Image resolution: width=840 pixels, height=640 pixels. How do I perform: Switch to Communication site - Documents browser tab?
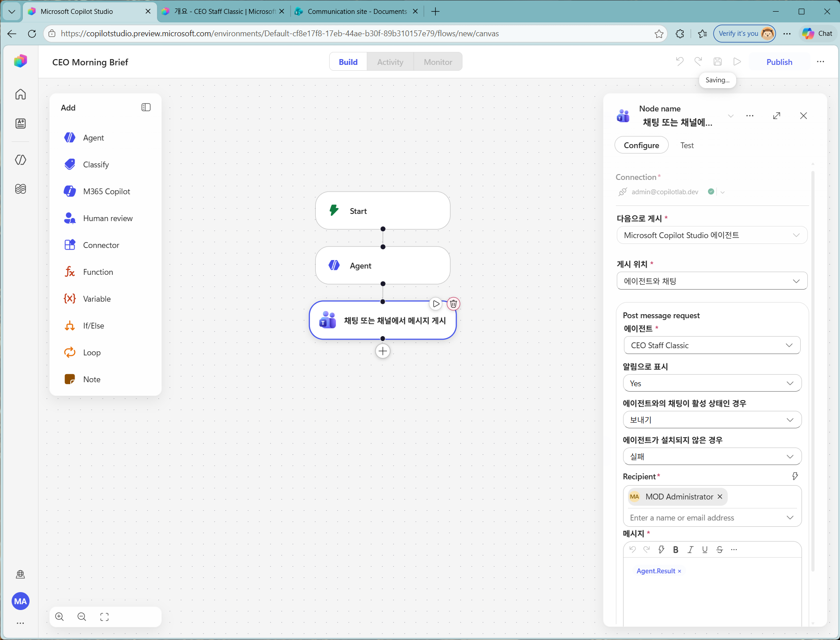(357, 12)
